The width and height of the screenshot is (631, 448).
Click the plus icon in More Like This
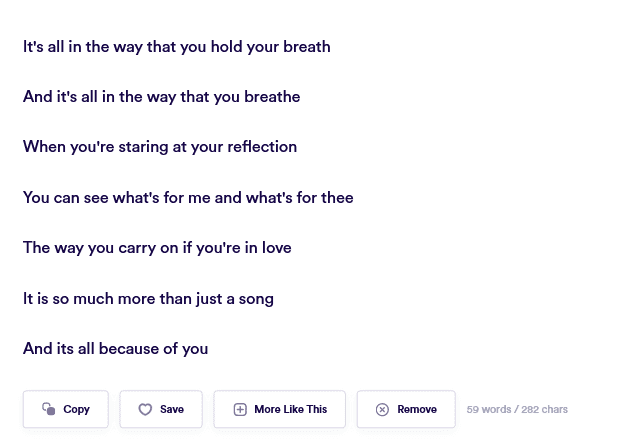coord(240,409)
